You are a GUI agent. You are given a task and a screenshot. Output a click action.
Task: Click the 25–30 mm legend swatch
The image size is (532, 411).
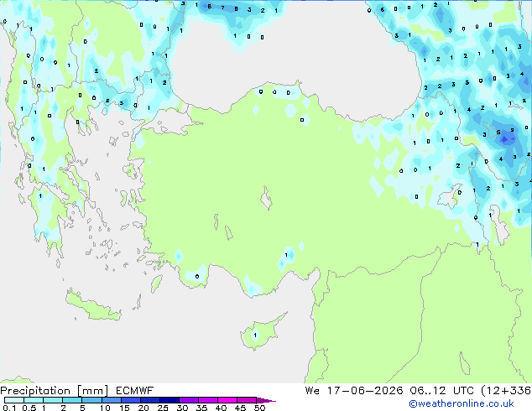(170, 400)
